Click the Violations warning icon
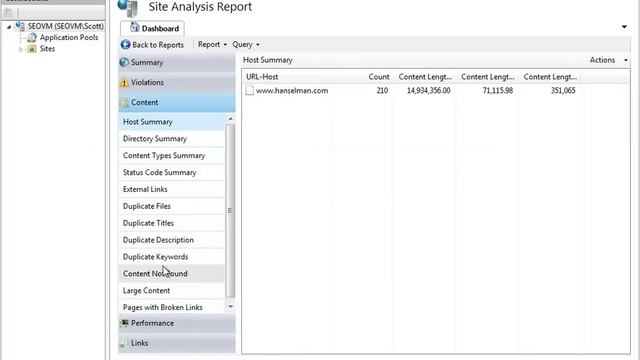The image size is (640, 360). [x=124, y=82]
